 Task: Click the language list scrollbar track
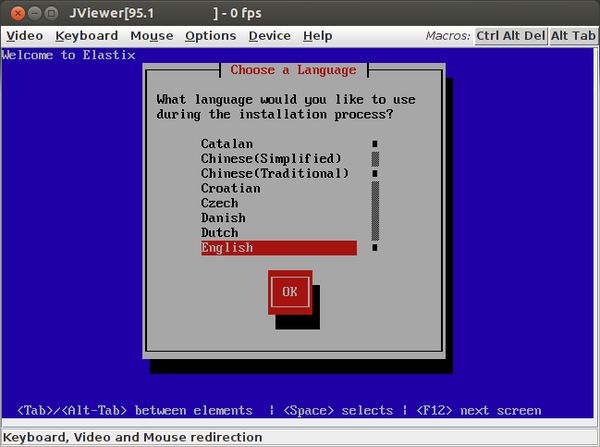pos(375,196)
